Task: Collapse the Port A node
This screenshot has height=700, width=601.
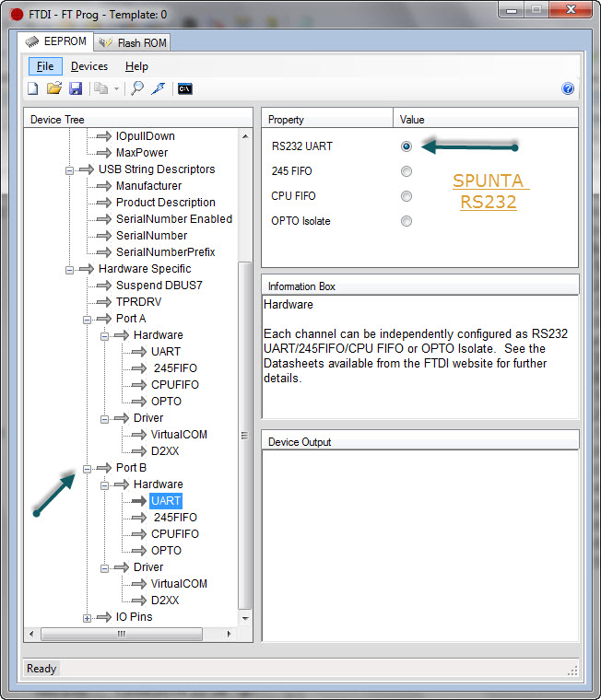Action: 87,320
